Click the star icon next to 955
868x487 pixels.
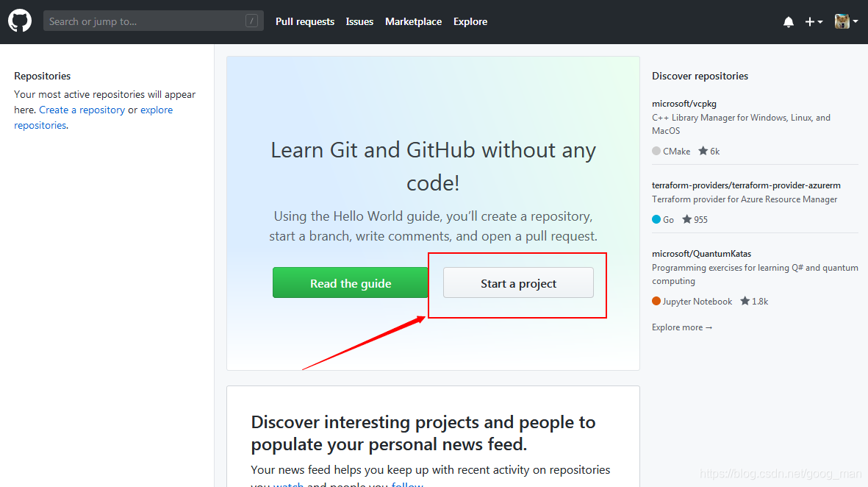[x=687, y=219]
